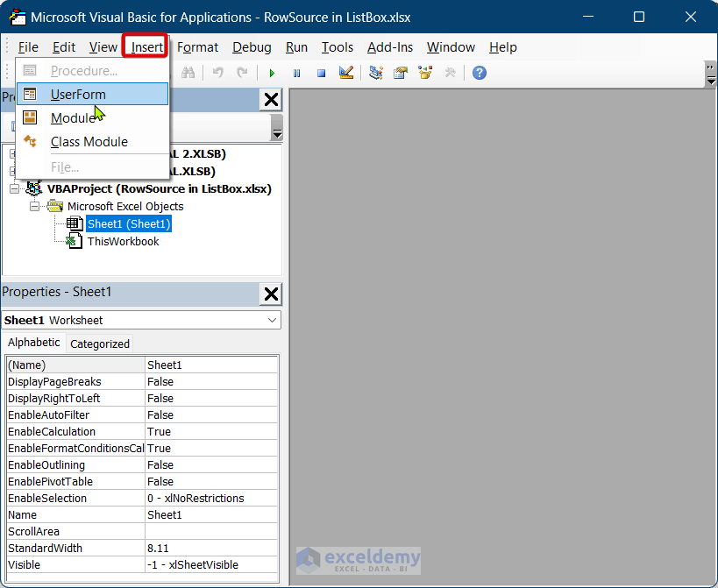This screenshot has width=718, height=588.
Task: Open Project Explorer from the toolbar
Action: (376, 73)
